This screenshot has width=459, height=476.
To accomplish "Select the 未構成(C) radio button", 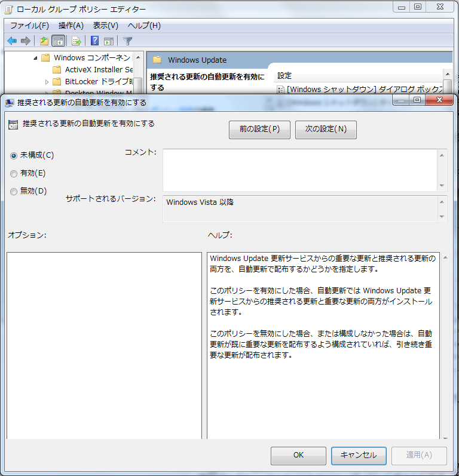I will point(14,156).
